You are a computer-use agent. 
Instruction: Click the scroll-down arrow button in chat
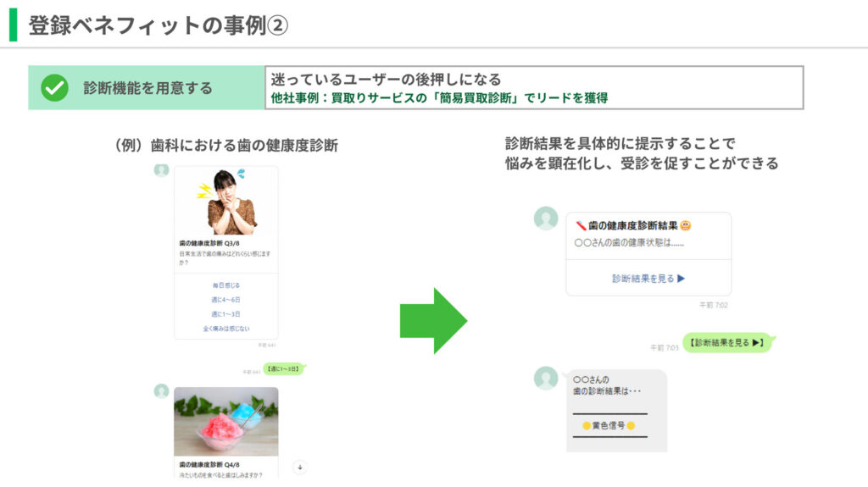[299, 468]
